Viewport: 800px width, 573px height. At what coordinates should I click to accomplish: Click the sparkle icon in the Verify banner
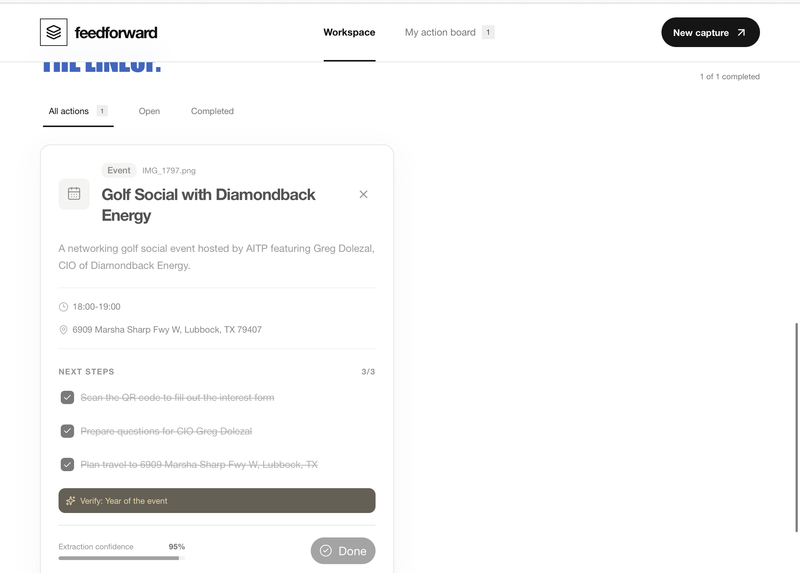tap(70, 501)
